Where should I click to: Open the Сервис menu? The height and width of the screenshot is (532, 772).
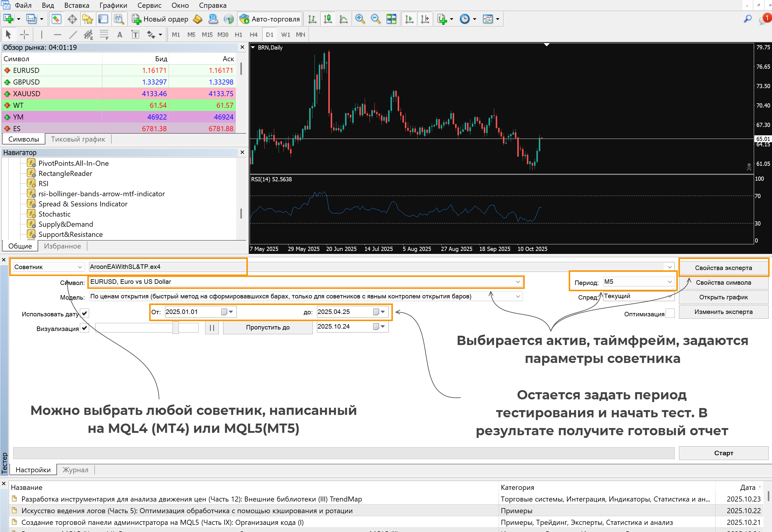[x=149, y=5]
